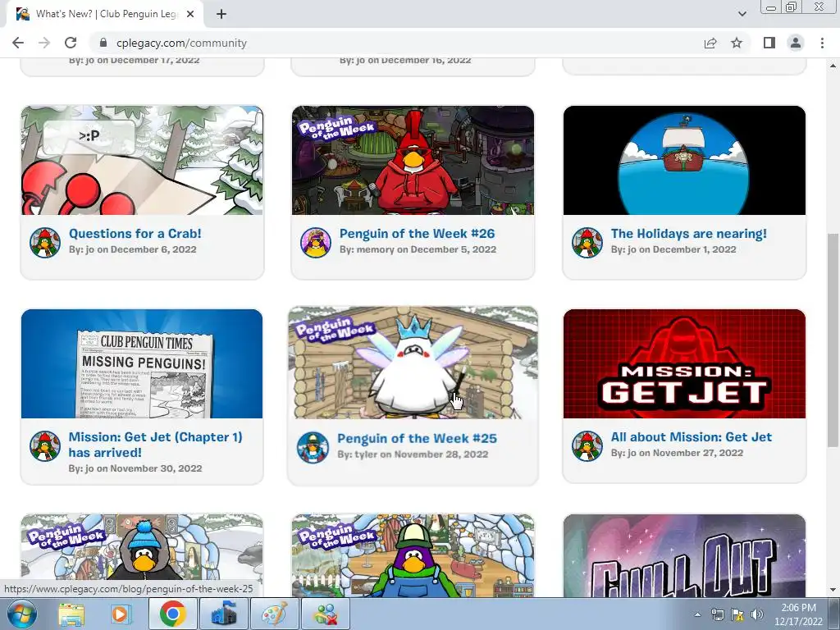The width and height of the screenshot is (840, 630).
Task: Click the 'By: jo on November 27, 2022' text
Action: [x=677, y=453]
